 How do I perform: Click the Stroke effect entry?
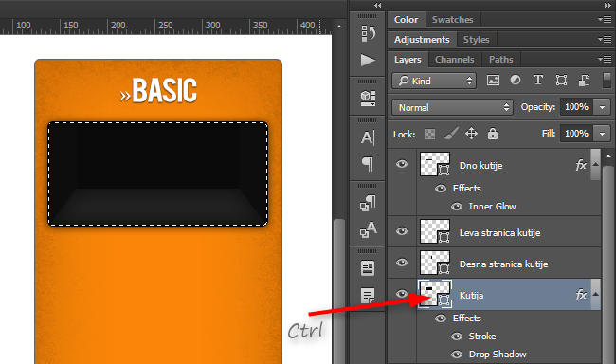(482, 337)
